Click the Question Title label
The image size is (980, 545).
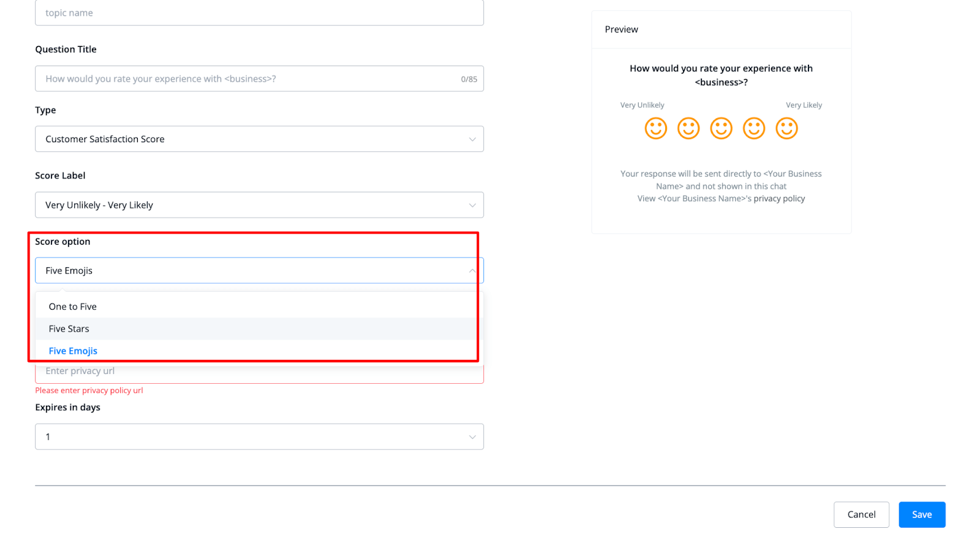point(66,50)
